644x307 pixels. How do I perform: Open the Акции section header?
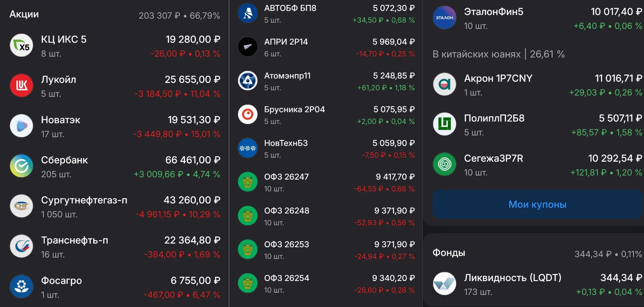pos(24,14)
